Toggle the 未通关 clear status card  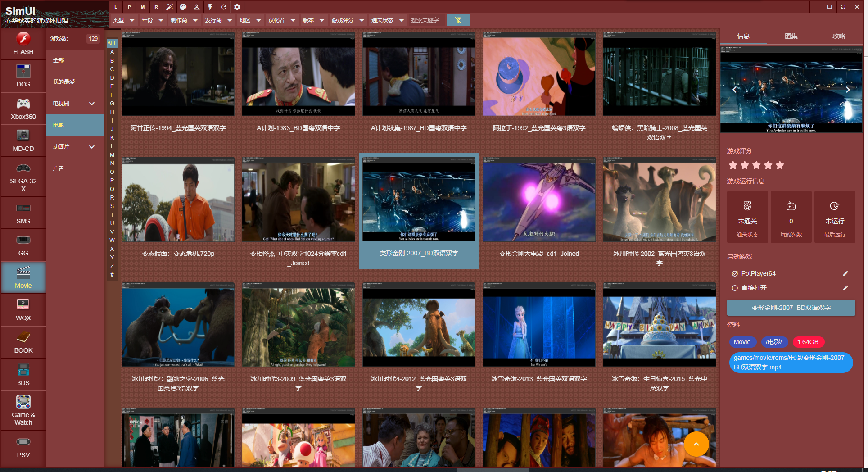[747, 217]
